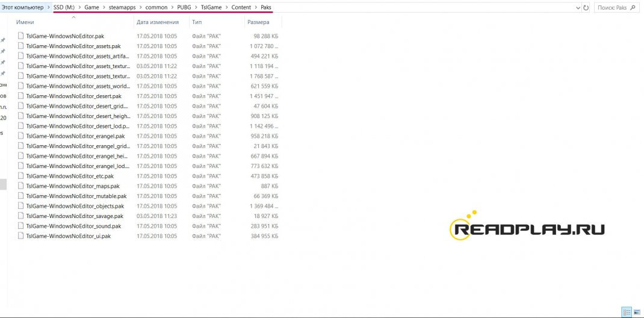Sort by Тип column header
This screenshot has height=318, width=644.
tap(196, 22)
